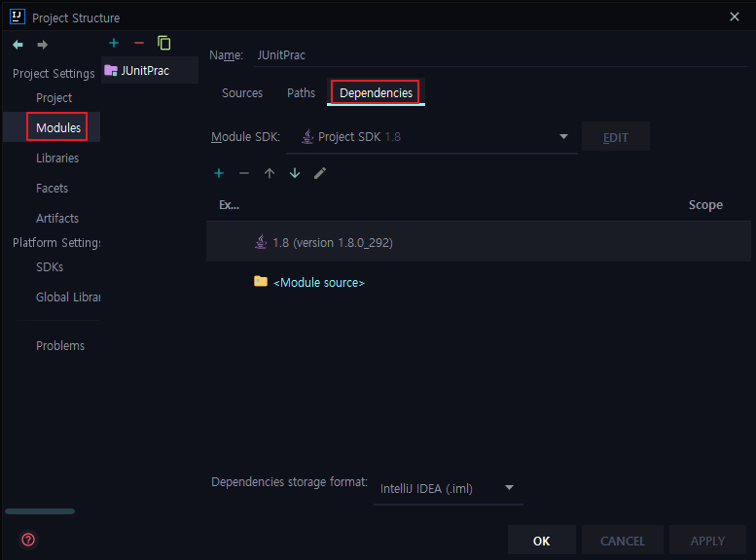
Task: Select the Dependencies tab
Action: [377, 93]
